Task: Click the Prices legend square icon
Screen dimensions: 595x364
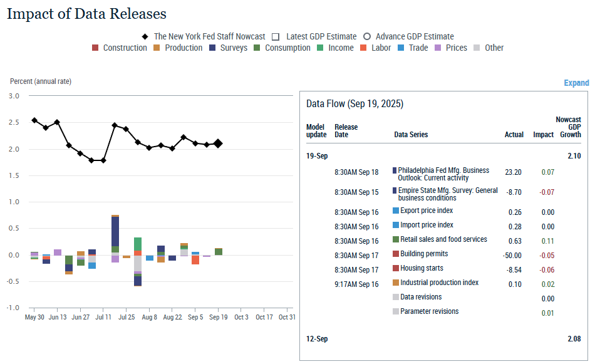Action: (438, 48)
